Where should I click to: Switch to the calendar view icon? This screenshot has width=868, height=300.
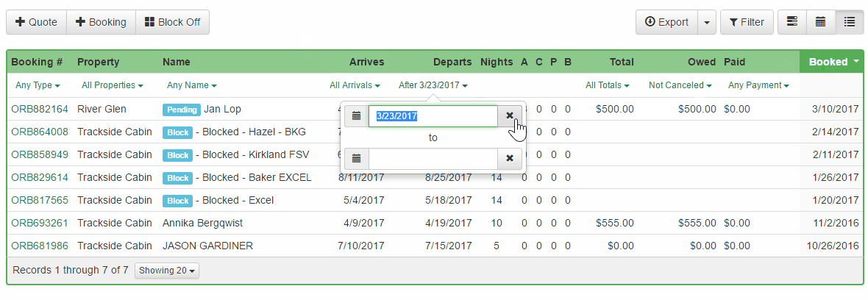pyautogui.click(x=820, y=22)
